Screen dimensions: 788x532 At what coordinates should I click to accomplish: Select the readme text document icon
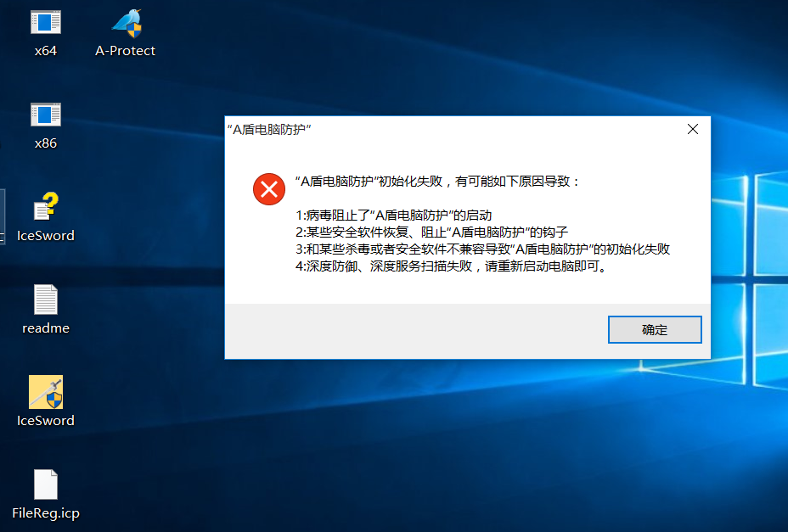[46, 300]
